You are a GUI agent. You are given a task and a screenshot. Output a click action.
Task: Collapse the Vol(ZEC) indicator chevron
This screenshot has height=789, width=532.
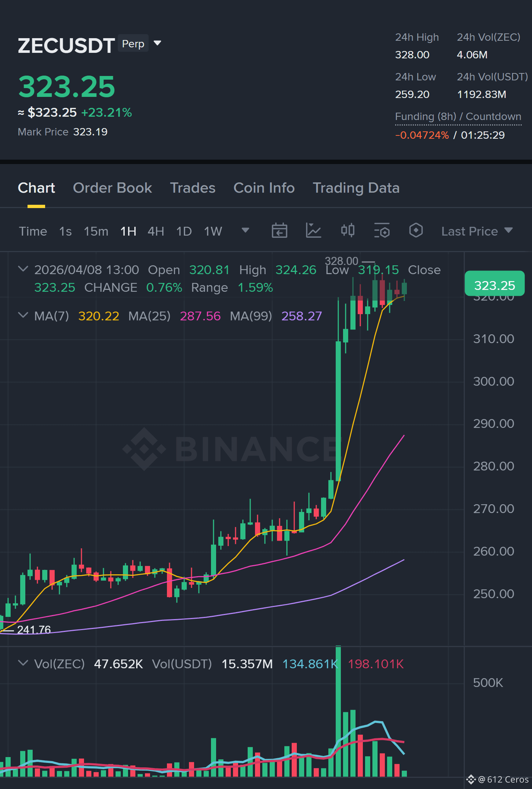pyautogui.click(x=23, y=663)
